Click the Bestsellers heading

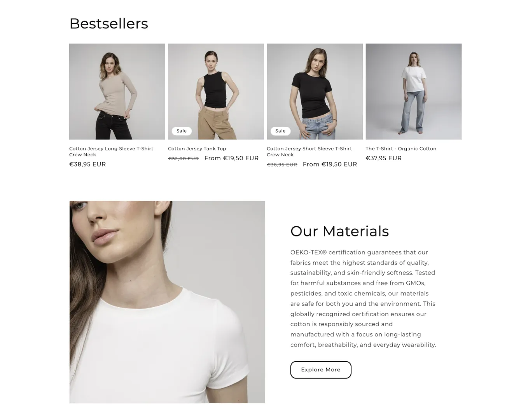coord(108,24)
